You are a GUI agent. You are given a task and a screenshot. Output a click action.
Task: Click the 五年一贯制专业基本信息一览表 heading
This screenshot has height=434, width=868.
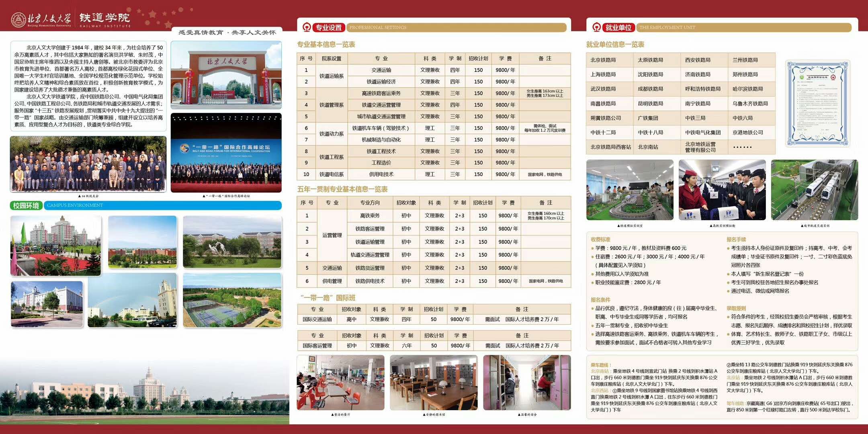[x=342, y=189]
